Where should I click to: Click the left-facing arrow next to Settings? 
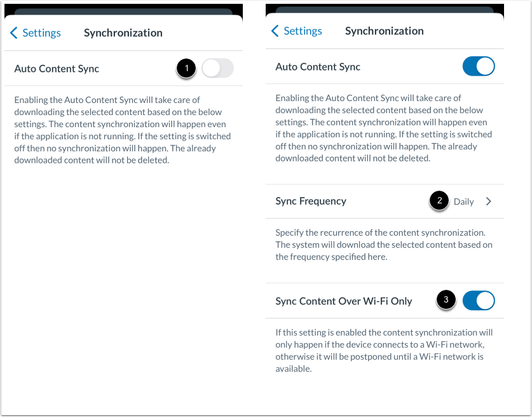[x=14, y=32]
